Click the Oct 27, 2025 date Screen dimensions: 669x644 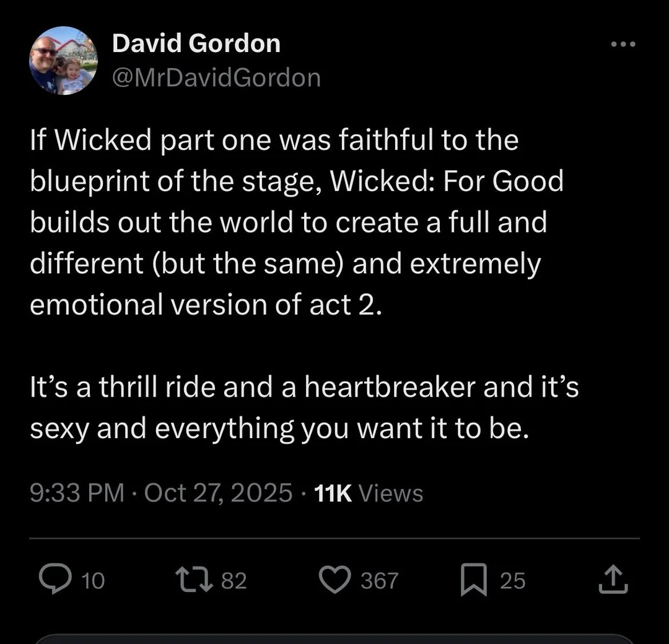point(218,493)
